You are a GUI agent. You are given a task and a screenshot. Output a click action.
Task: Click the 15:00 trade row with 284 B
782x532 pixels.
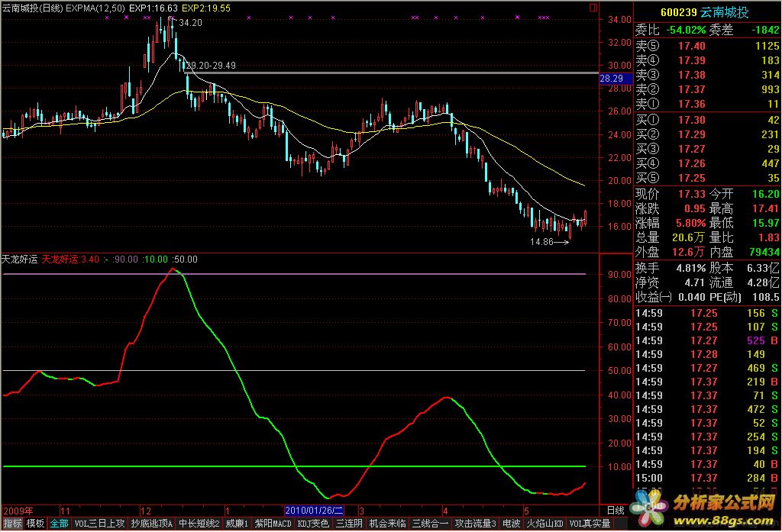pos(706,478)
